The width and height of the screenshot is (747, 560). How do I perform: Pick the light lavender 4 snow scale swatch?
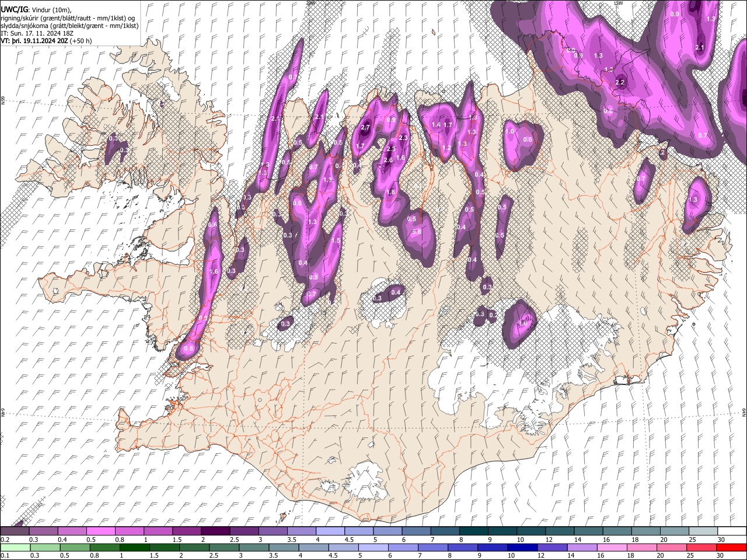(x=329, y=531)
